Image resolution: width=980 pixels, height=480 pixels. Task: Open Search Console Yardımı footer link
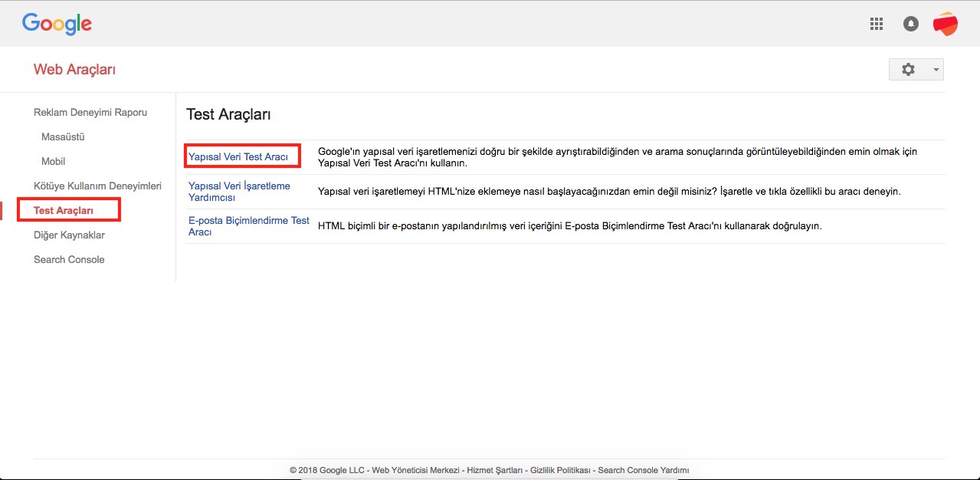pyautogui.click(x=644, y=470)
